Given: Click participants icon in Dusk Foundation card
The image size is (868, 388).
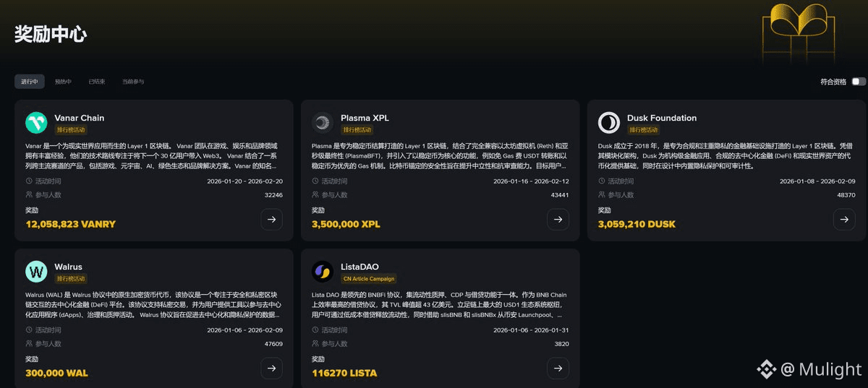Looking at the screenshot, I should pos(602,195).
